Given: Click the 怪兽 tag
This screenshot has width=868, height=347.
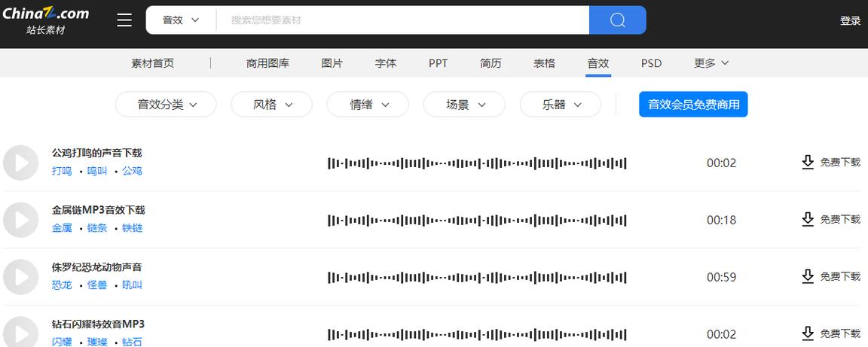Looking at the screenshot, I should pyautogui.click(x=97, y=285).
